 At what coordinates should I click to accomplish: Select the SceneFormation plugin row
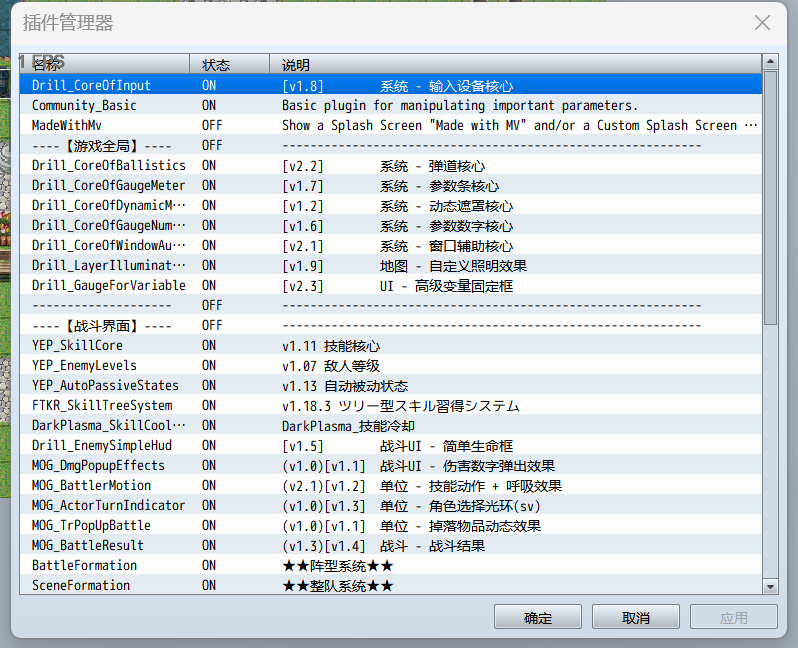[x=391, y=585]
